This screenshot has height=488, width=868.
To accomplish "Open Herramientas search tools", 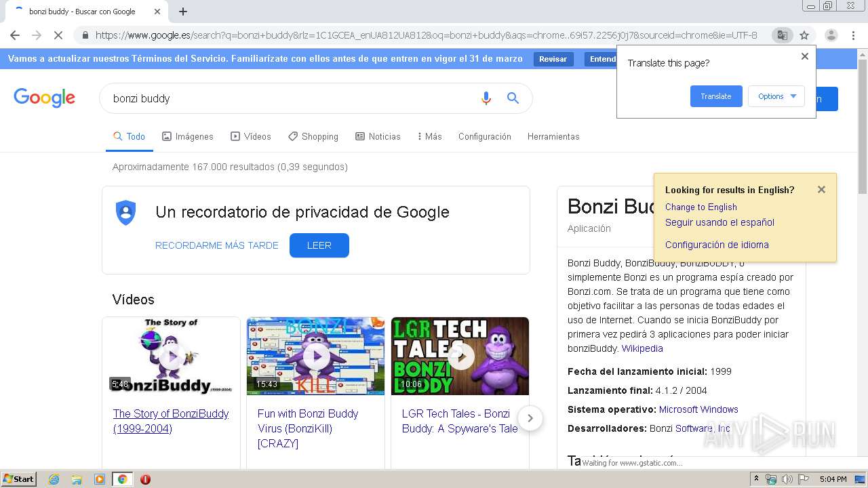I will 553,136.
